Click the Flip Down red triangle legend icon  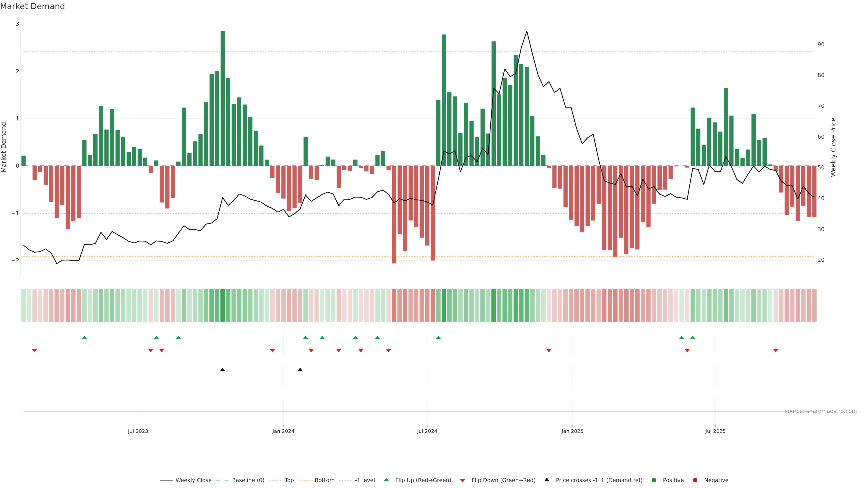coord(463,480)
